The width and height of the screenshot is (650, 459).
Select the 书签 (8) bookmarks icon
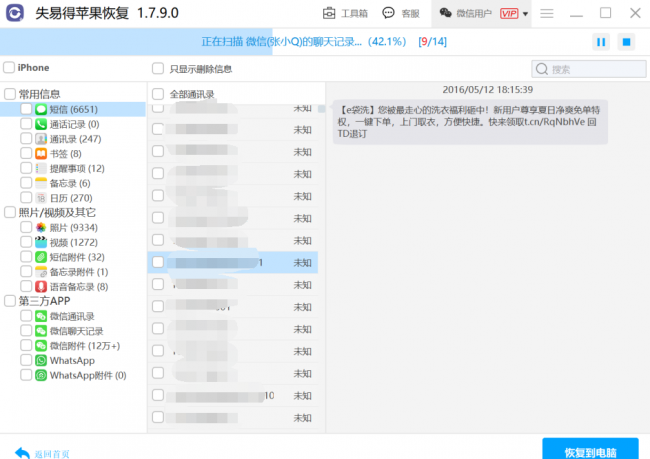41,153
